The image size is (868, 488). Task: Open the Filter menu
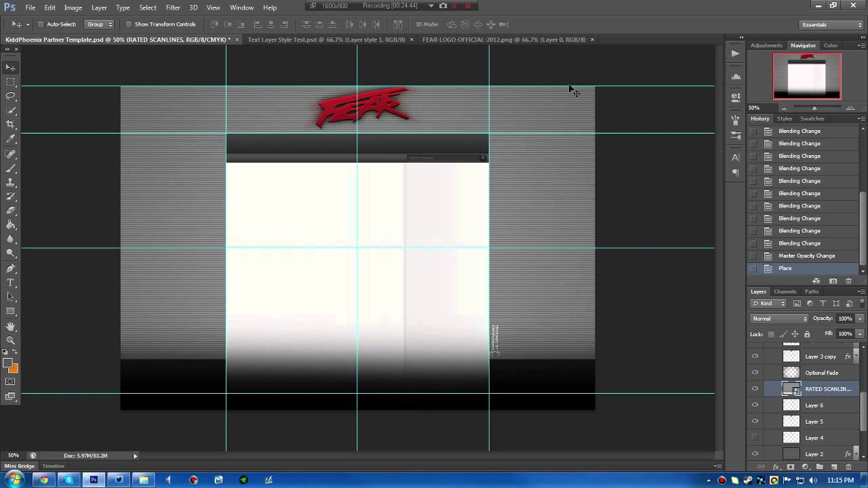(x=173, y=7)
